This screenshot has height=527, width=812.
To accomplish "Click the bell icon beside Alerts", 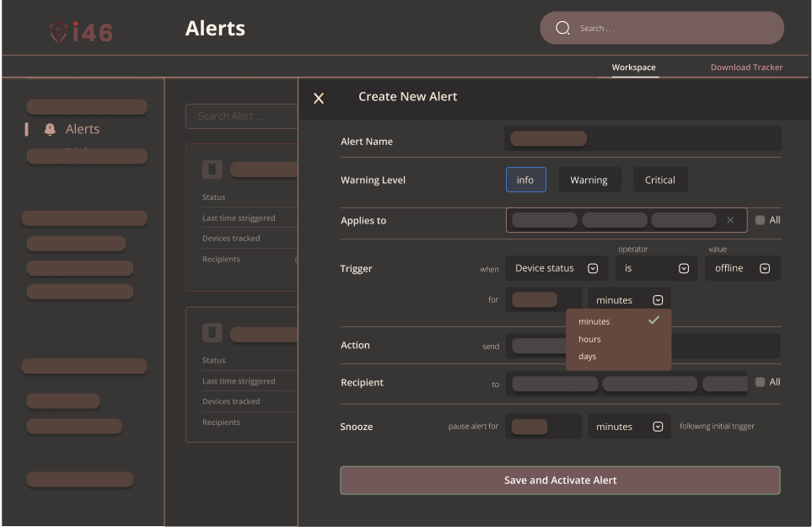I will coord(50,129).
